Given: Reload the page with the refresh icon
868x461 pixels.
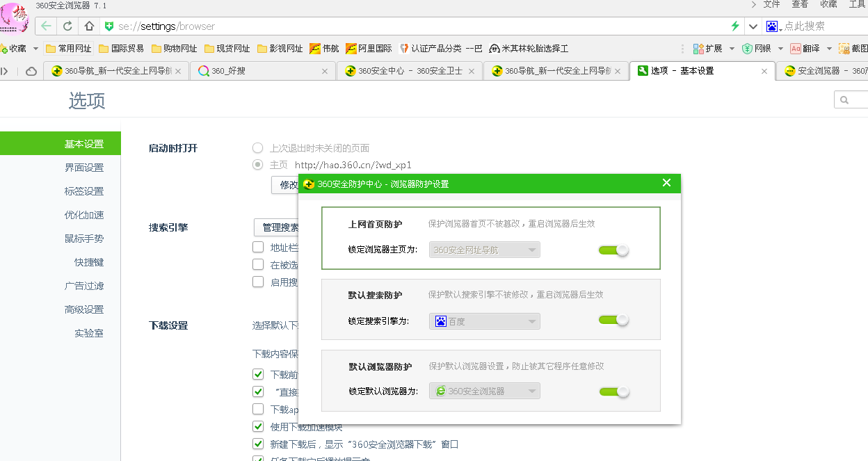Looking at the screenshot, I should tap(67, 26).
